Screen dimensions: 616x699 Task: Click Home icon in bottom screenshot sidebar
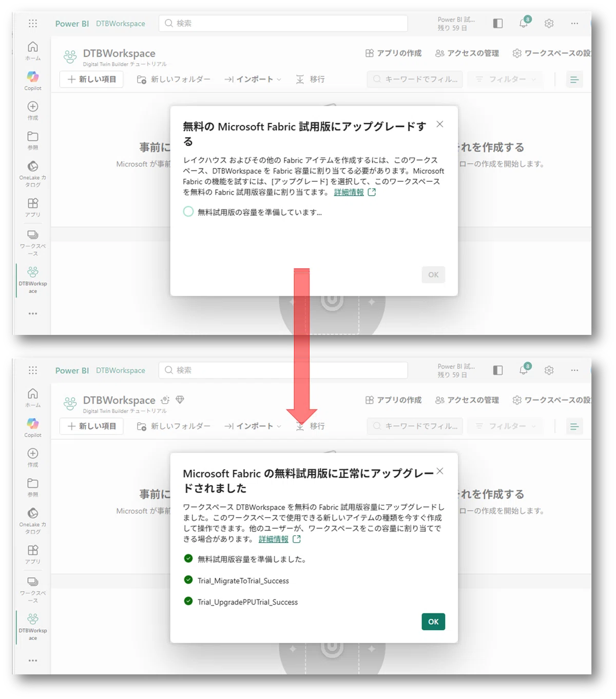pyautogui.click(x=33, y=397)
